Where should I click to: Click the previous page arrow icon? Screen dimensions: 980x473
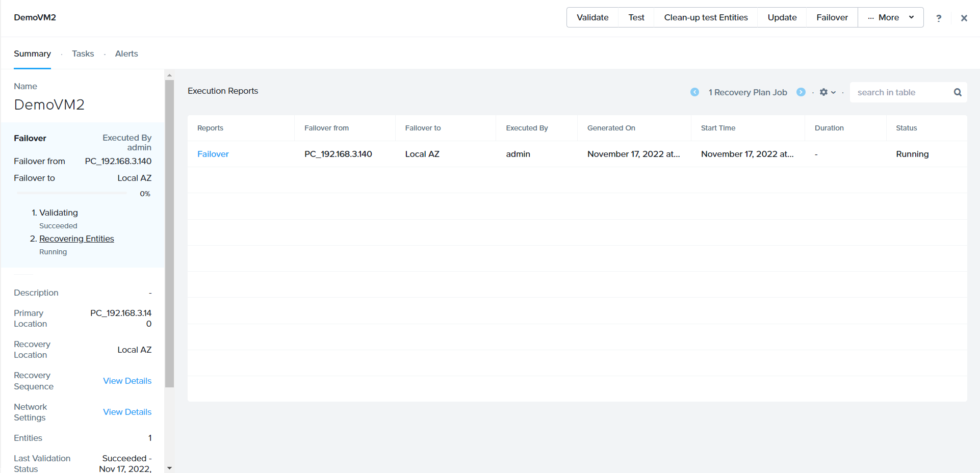pos(694,92)
